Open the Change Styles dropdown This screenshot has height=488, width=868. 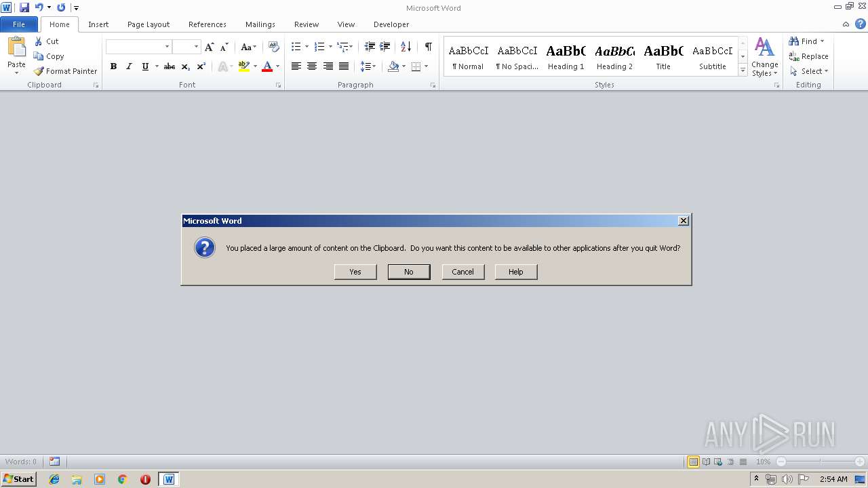(764, 57)
